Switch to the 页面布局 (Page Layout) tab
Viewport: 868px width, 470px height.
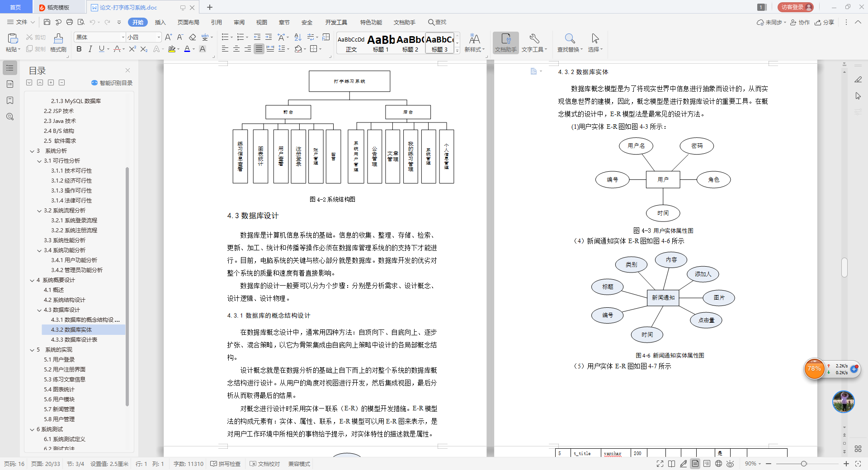[x=189, y=22]
